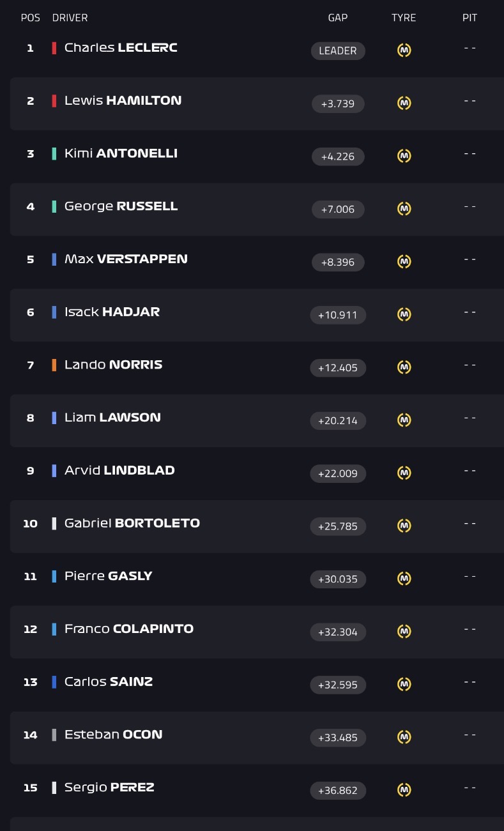This screenshot has height=831, width=504.
Task: Click the +3.739 gap badge
Action: tap(338, 103)
